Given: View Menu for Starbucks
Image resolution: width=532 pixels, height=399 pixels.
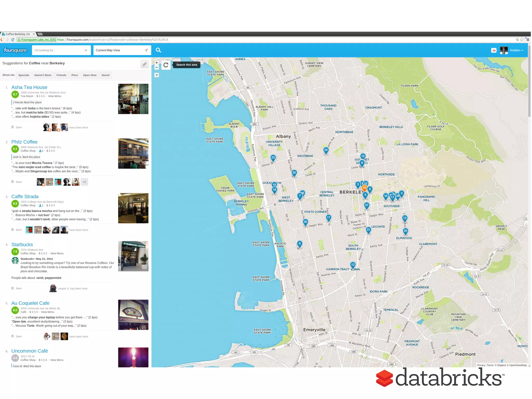Looking at the screenshot, I should (x=57, y=254).
